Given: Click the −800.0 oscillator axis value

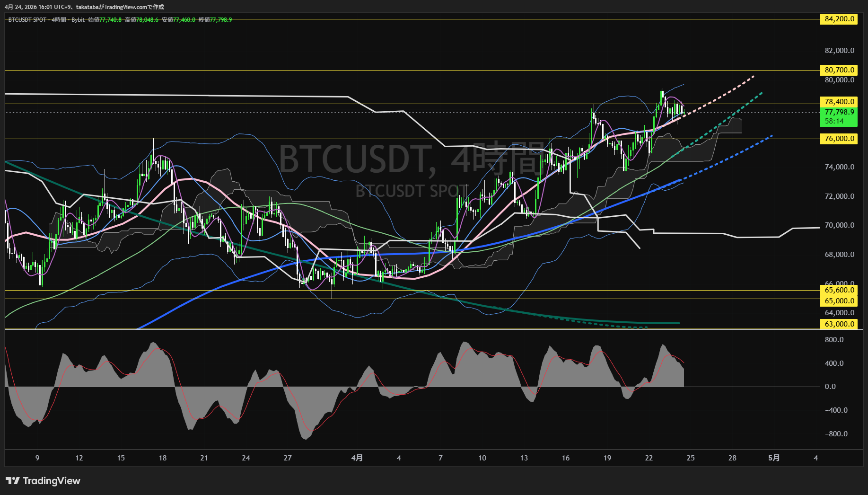Looking at the screenshot, I should click(x=836, y=434).
